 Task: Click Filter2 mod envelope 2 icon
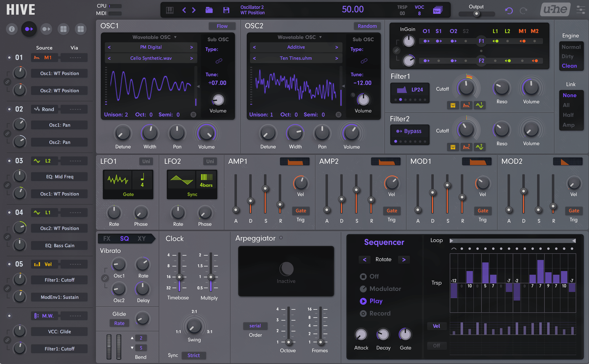coord(466,147)
